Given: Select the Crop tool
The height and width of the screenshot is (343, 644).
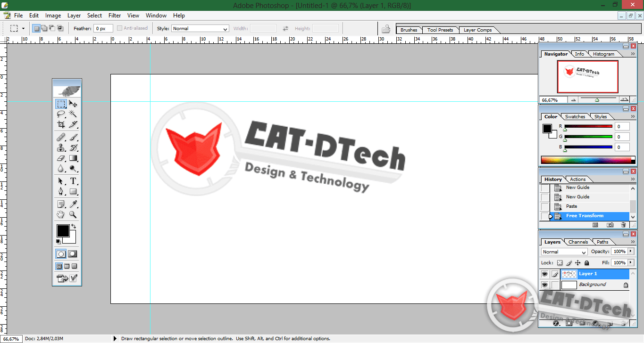Looking at the screenshot, I should [61, 124].
